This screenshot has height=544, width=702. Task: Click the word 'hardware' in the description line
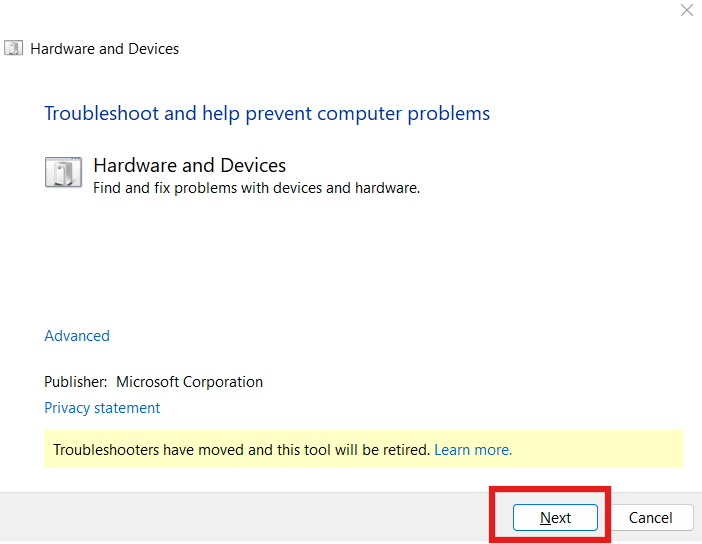387,187
